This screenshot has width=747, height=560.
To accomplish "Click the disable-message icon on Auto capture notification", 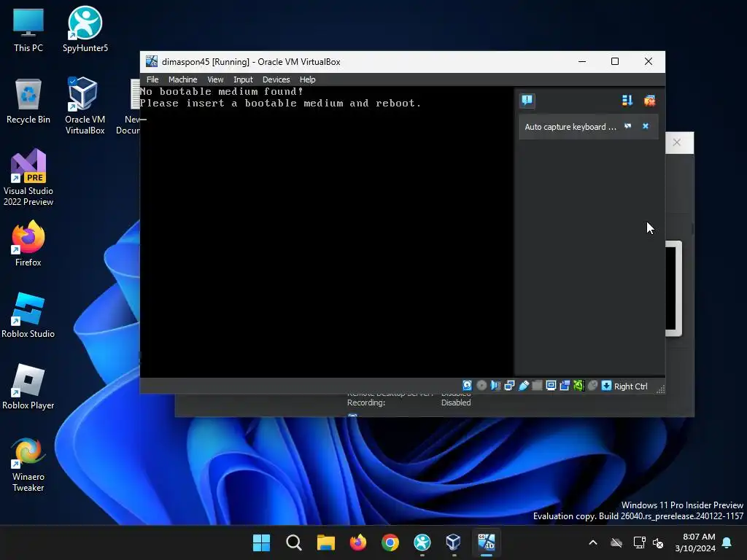I will (x=628, y=126).
